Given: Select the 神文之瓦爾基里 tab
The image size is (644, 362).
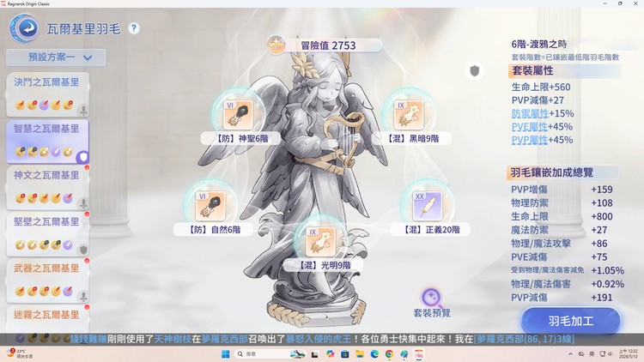Looking at the screenshot, I should (x=47, y=188).
